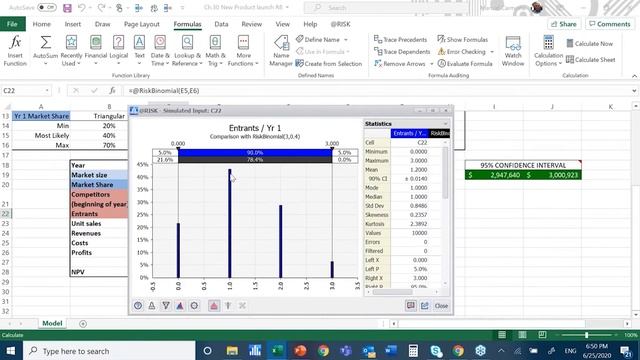
Task: Open the Name Box dropdown arrow
Action: tap(47, 91)
